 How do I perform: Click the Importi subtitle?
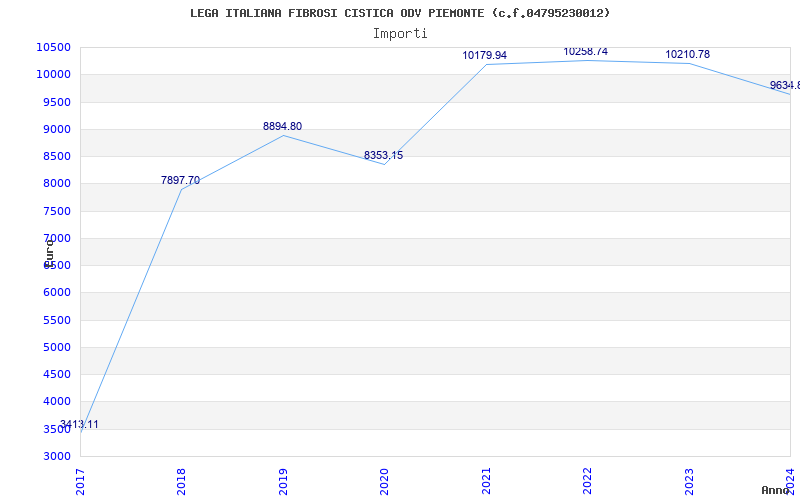click(400, 34)
